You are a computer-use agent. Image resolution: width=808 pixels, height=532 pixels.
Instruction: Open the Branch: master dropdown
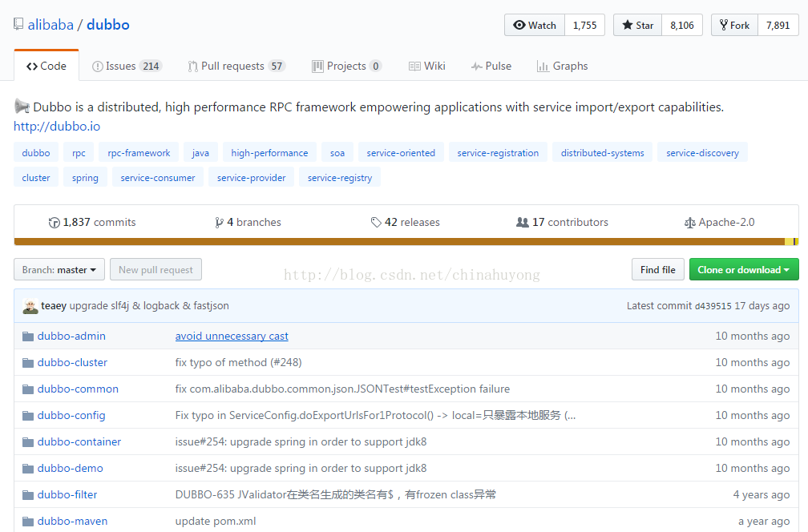[x=59, y=269]
